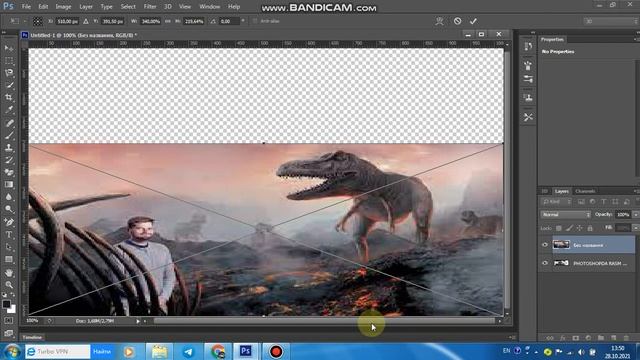Switch to the Channels tab

click(x=585, y=191)
